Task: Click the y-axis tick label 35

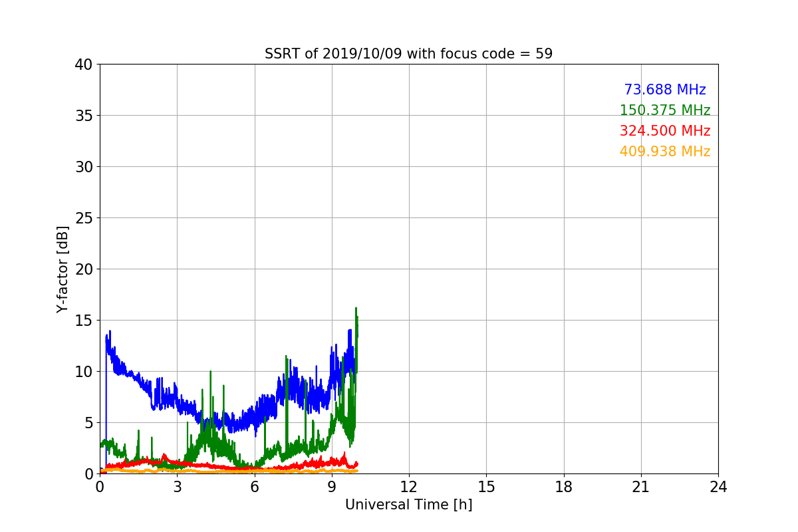Action: (83, 116)
